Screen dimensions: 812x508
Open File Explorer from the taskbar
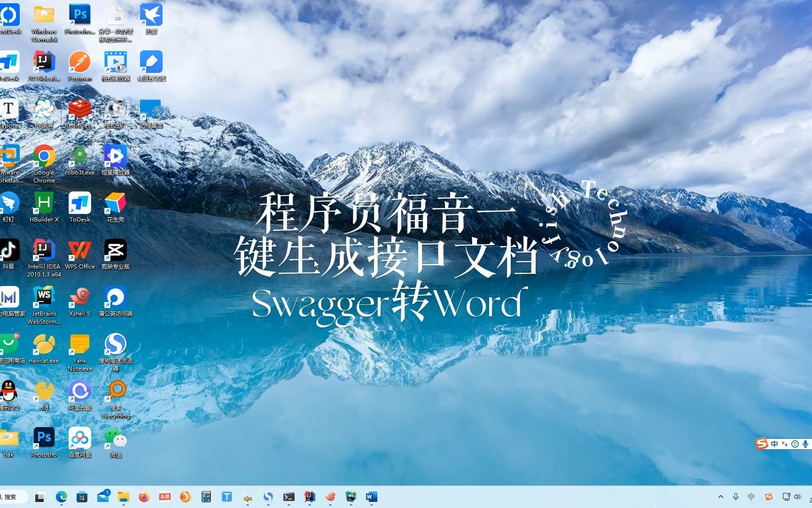coord(123,497)
